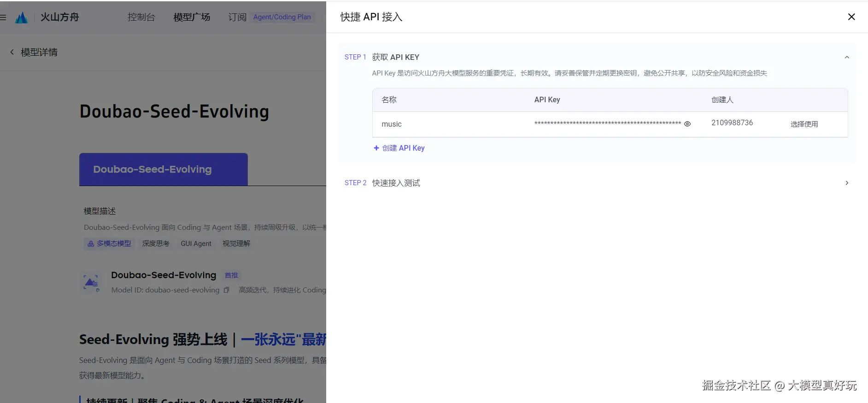Click the 视觉理解 tag
The height and width of the screenshot is (403, 868).
pos(236,243)
